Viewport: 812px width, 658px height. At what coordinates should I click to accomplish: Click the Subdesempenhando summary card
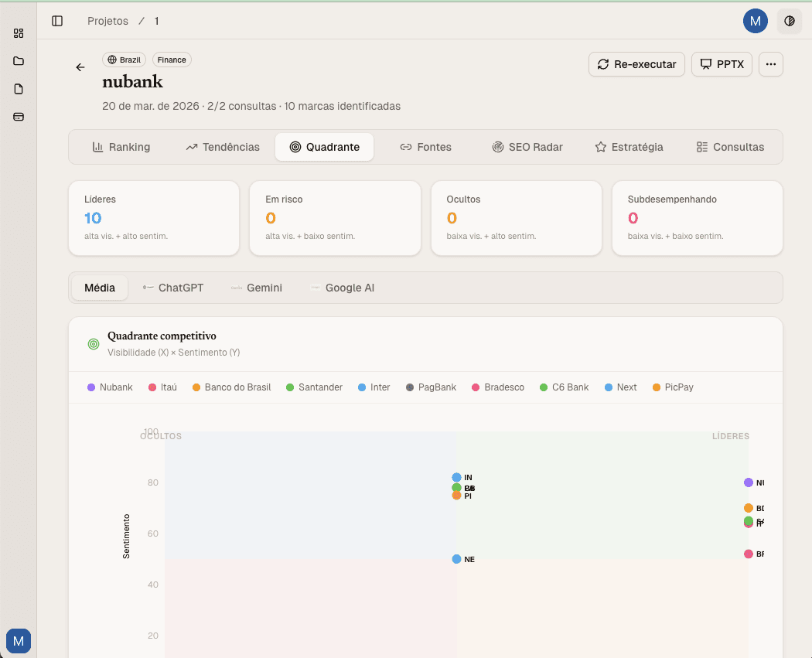coord(698,218)
